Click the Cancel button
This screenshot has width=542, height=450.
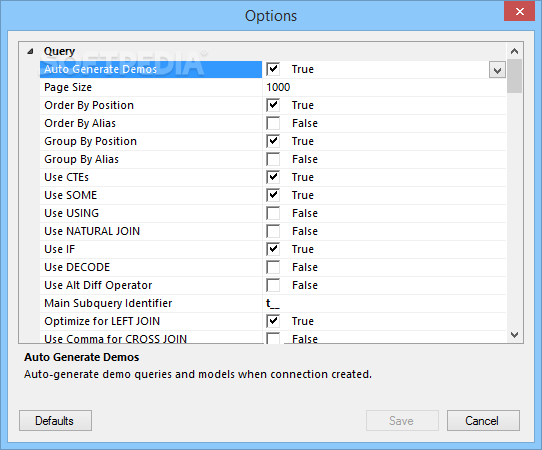[x=483, y=421]
